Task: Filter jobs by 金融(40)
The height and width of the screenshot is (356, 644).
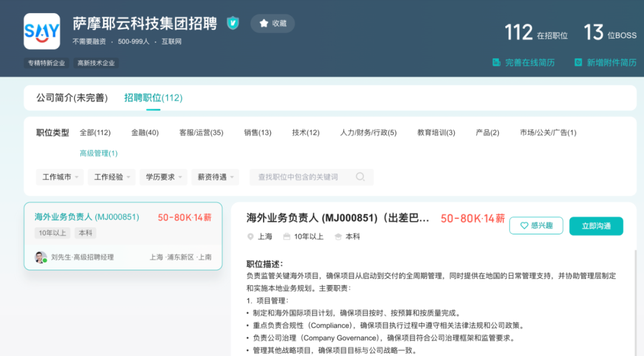Action: click(x=145, y=132)
